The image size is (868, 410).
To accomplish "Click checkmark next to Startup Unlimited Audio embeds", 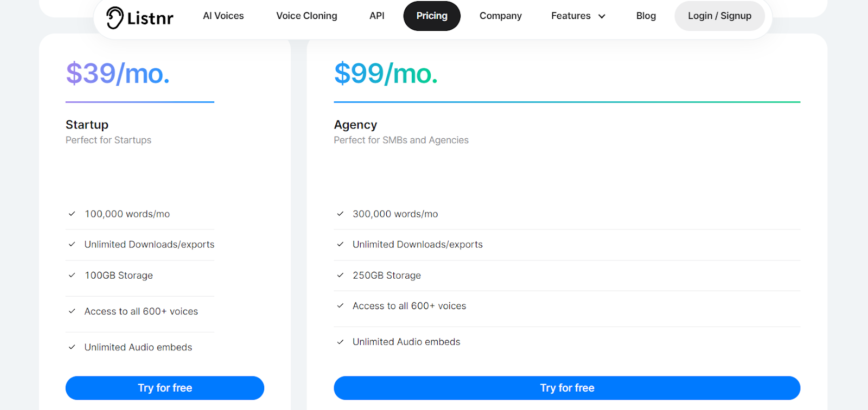I will click(72, 347).
